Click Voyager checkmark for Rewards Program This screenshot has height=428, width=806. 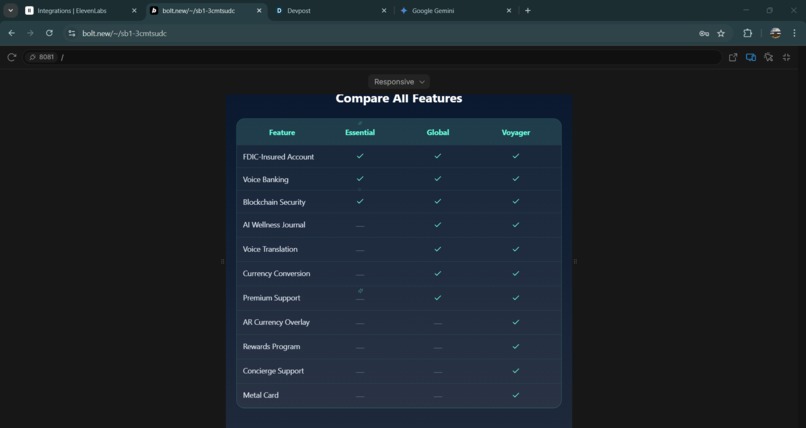[x=516, y=346]
